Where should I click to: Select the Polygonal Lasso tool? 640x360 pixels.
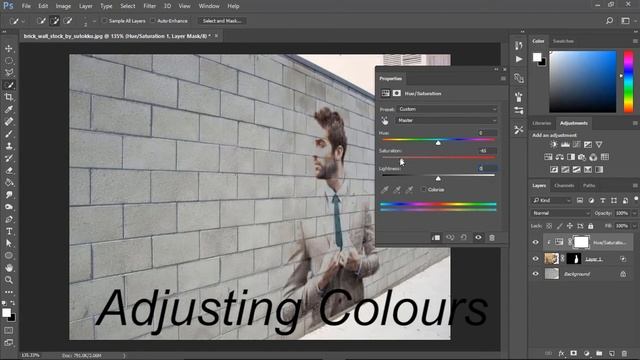(9, 73)
